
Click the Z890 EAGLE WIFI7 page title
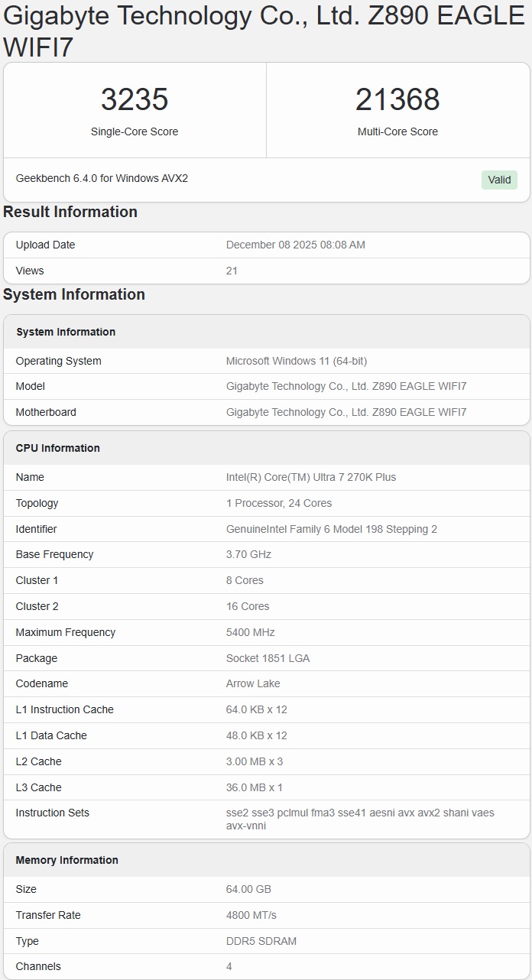click(x=264, y=31)
